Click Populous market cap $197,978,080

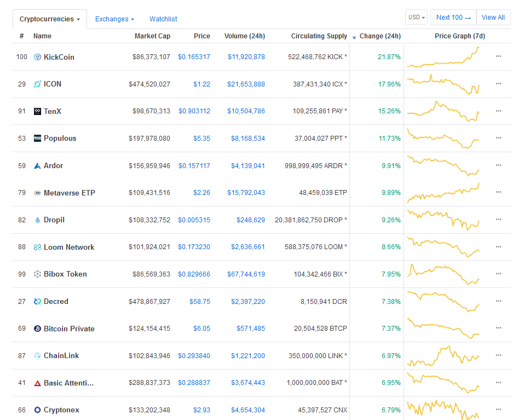pyautogui.click(x=149, y=139)
